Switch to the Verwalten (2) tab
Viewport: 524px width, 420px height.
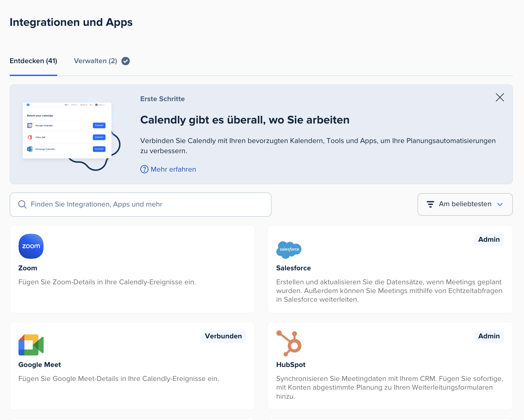click(x=96, y=61)
